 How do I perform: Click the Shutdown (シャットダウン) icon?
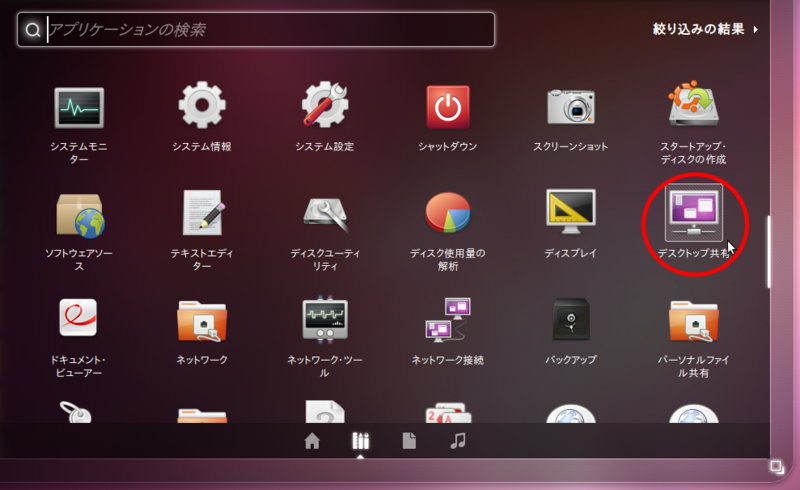[x=448, y=107]
